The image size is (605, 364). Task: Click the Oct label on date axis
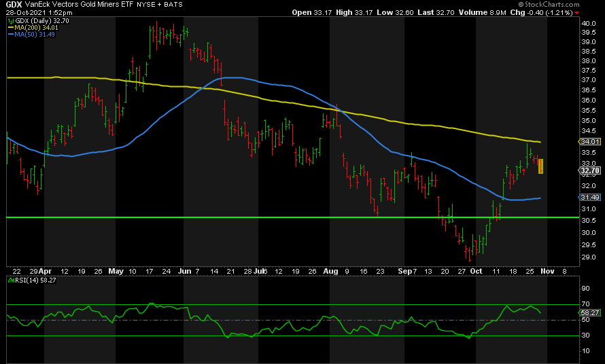(476, 271)
